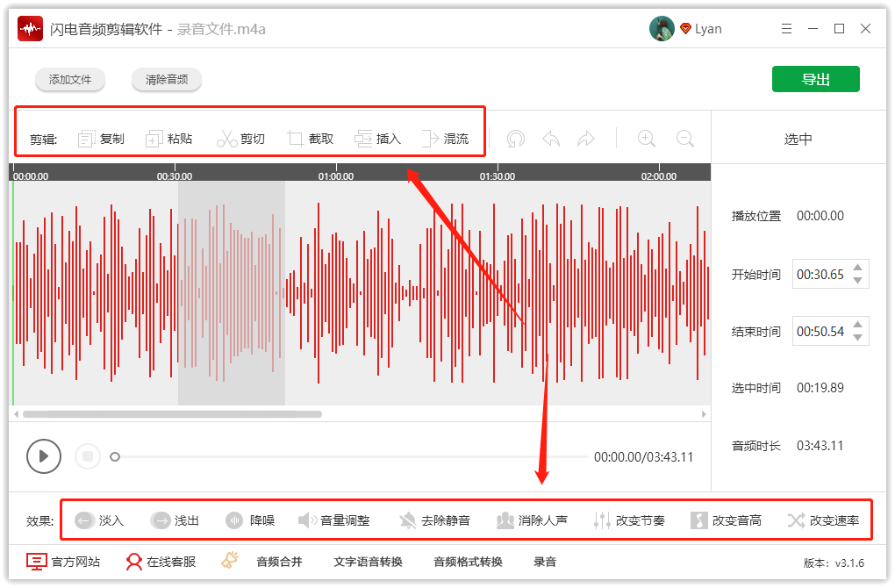Open the 音量调整 volume adjustment effect

point(335,520)
